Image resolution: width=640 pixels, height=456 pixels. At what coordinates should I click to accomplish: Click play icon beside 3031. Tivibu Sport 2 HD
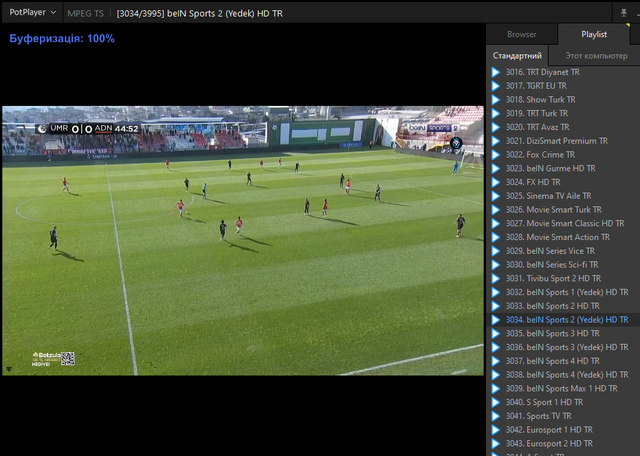click(496, 278)
